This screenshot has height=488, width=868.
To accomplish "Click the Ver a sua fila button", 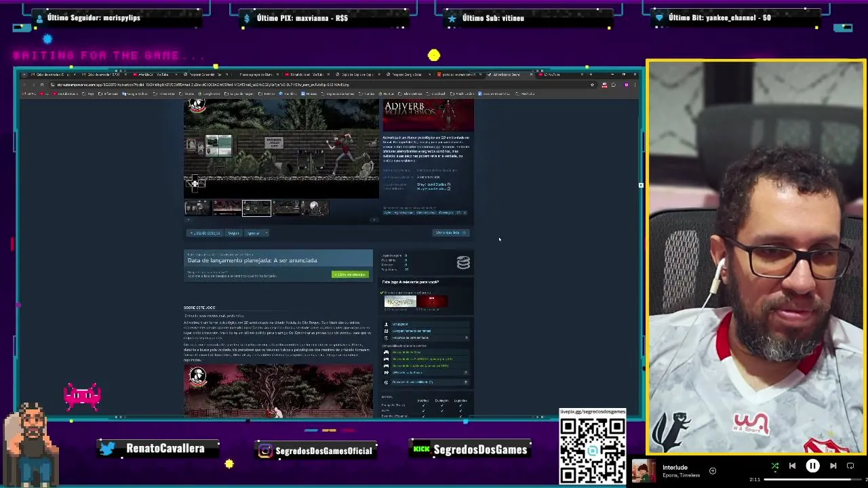I will coord(451,233).
